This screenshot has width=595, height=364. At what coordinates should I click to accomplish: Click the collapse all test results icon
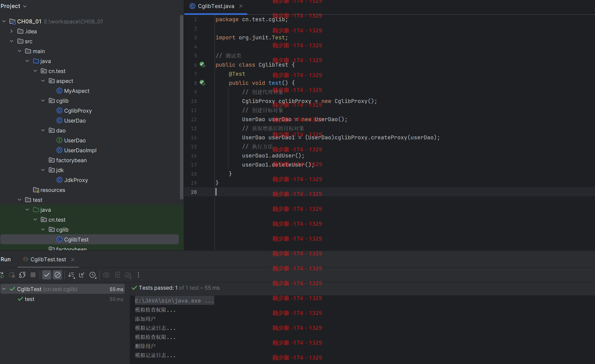[82, 275]
